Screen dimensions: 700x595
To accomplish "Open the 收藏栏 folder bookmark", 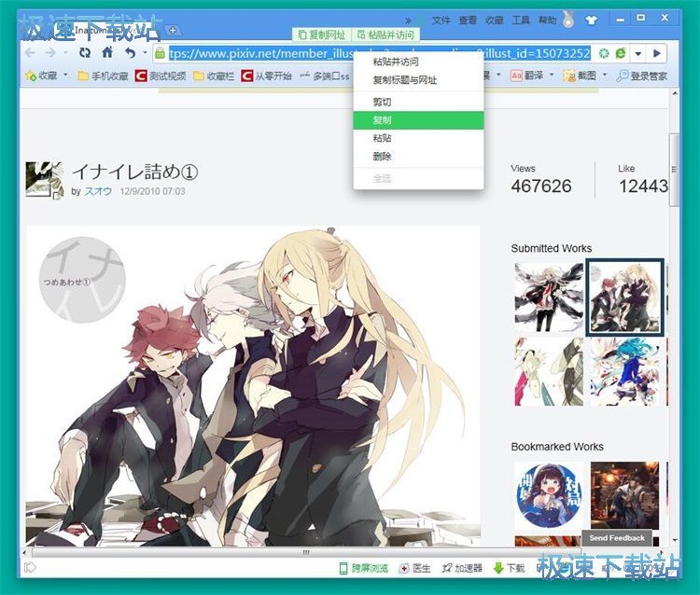I will [214, 76].
